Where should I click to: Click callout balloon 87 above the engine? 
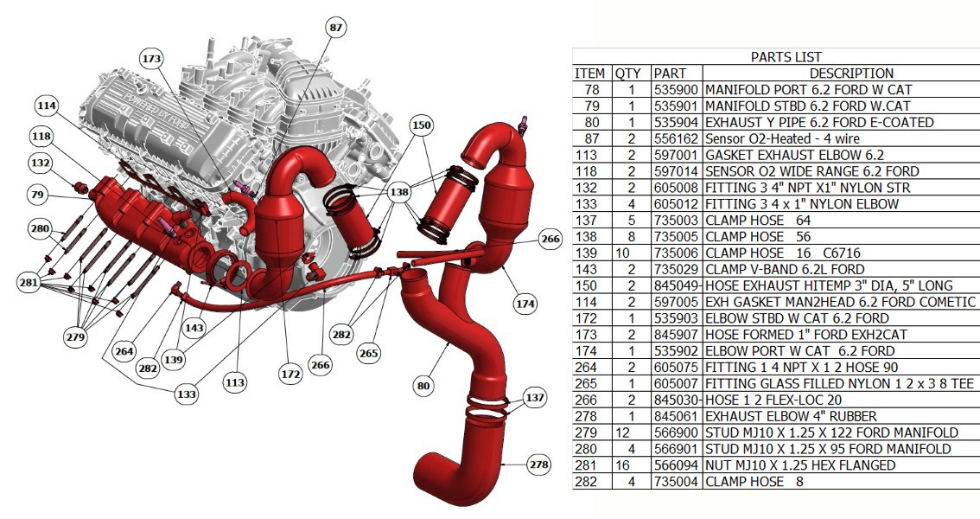pos(334,28)
